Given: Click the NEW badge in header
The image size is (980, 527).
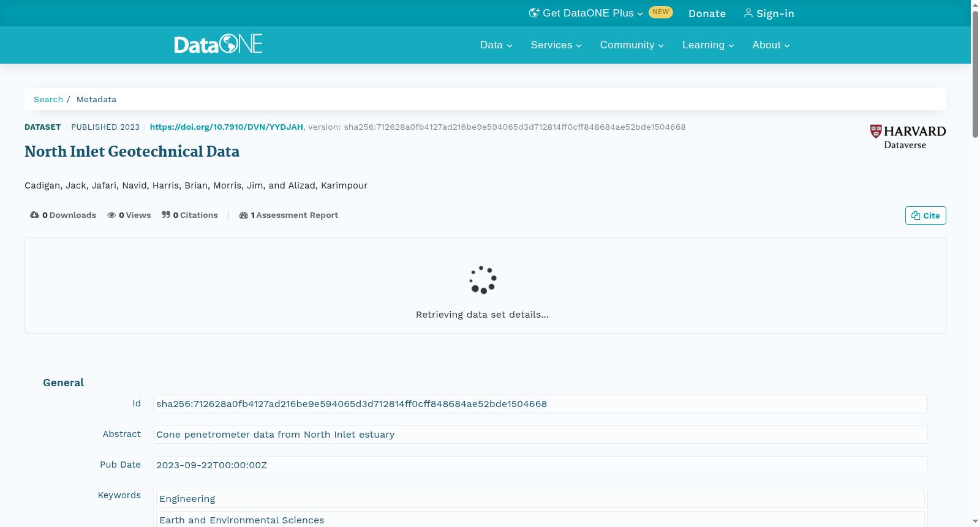Looking at the screenshot, I should point(661,12).
